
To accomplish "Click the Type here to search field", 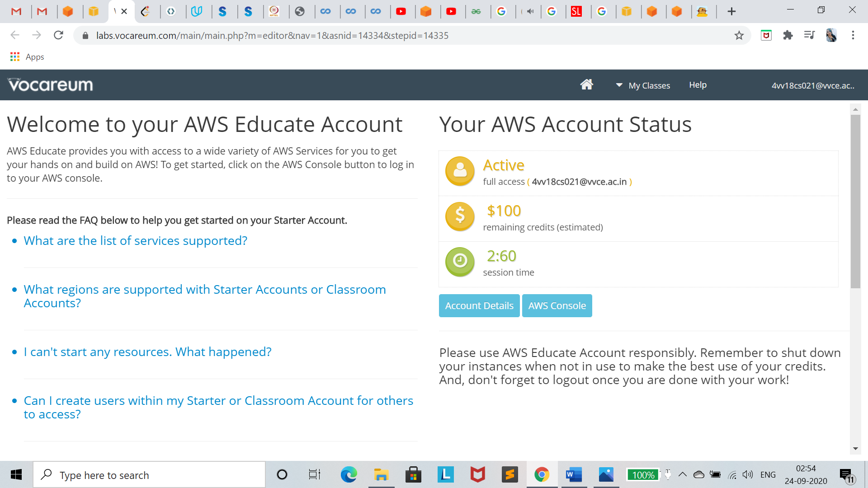I will 149,475.
